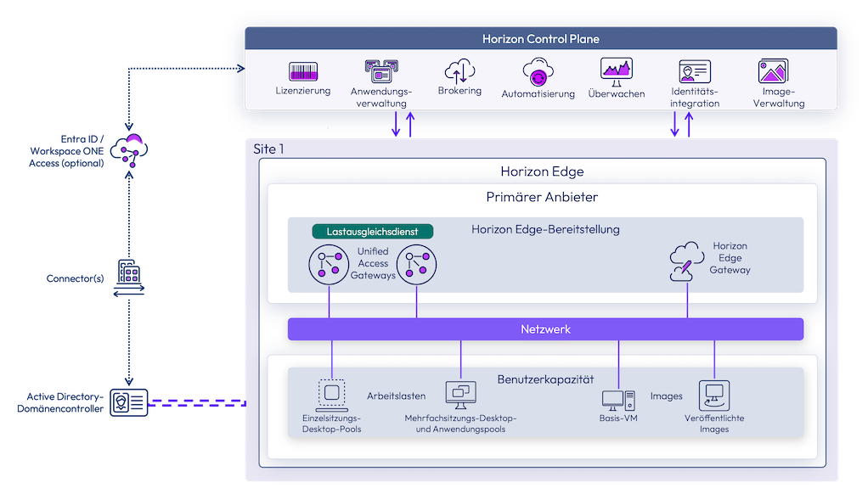
Task: Click the Site 1 label
Action: (x=268, y=149)
